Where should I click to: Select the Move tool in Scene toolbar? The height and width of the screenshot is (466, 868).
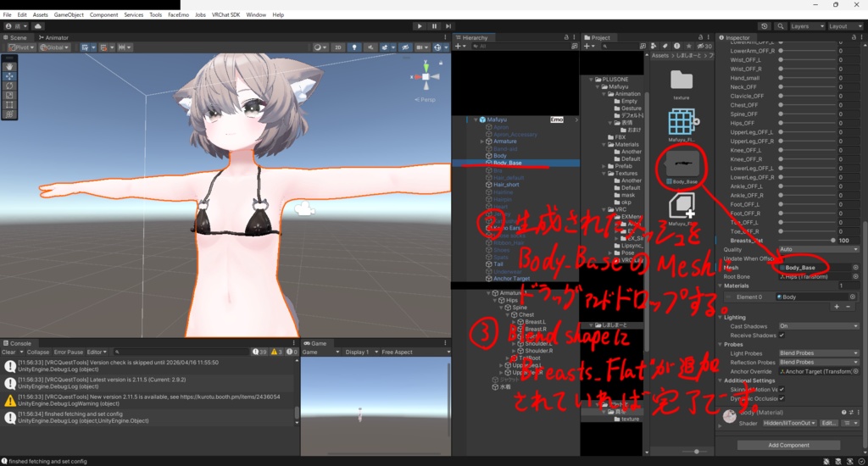(9, 75)
